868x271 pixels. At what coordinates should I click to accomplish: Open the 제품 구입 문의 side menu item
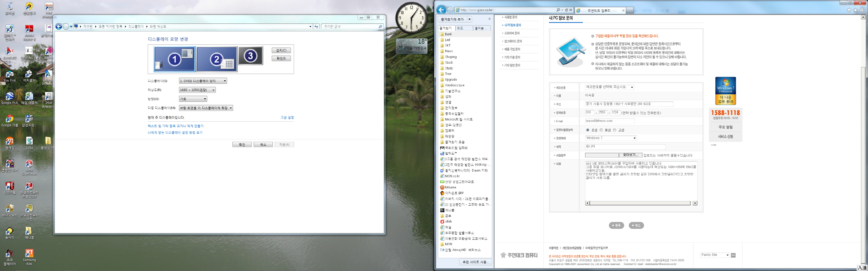[x=512, y=49]
